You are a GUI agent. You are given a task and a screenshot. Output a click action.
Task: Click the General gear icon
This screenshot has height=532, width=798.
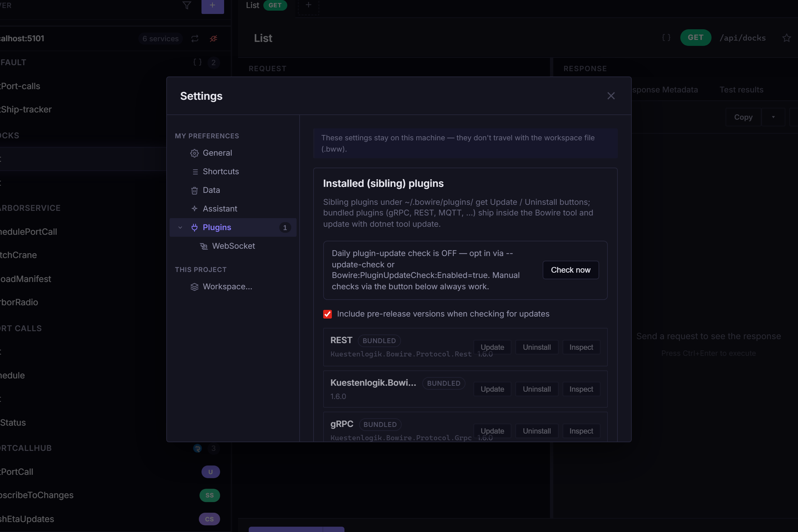tap(195, 153)
